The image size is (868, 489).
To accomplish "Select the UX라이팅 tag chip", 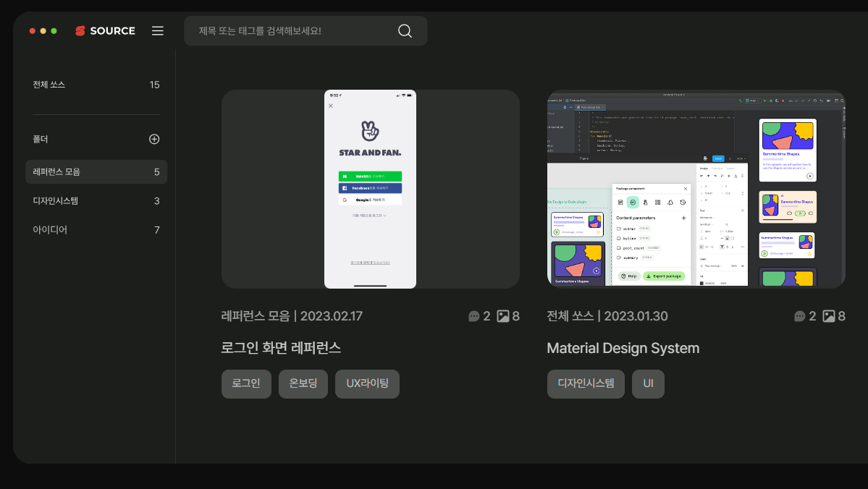I will coord(367,383).
